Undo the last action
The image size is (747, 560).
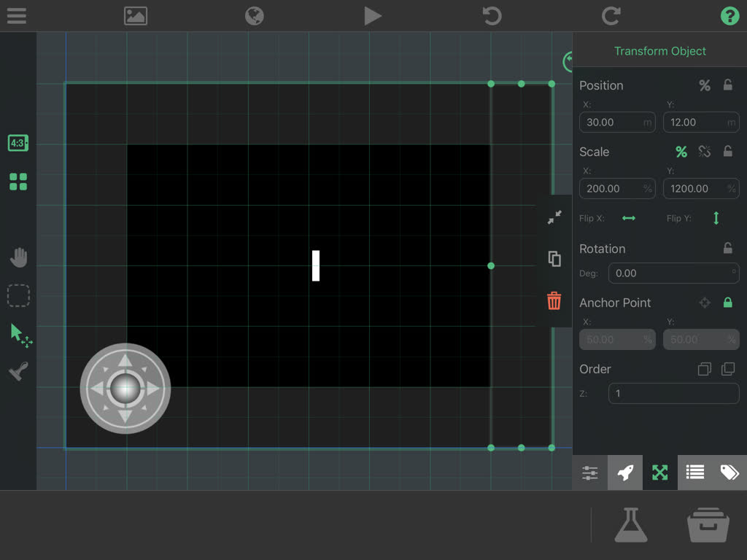(x=492, y=16)
